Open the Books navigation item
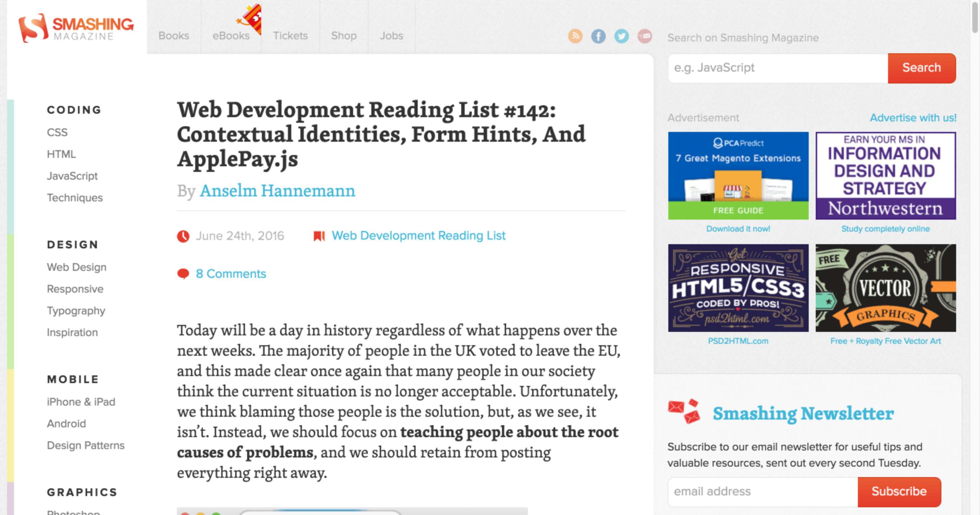The width and height of the screenshot is (980, 515). [x=173, y=35]
